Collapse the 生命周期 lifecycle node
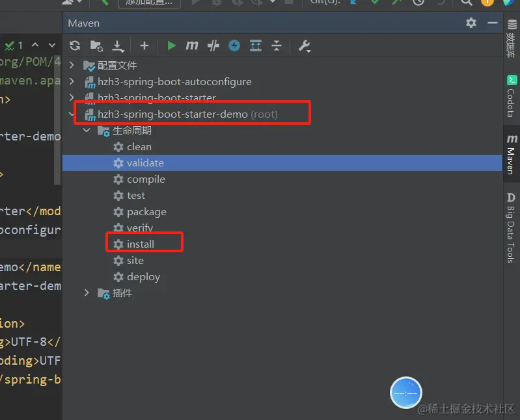 87,130
